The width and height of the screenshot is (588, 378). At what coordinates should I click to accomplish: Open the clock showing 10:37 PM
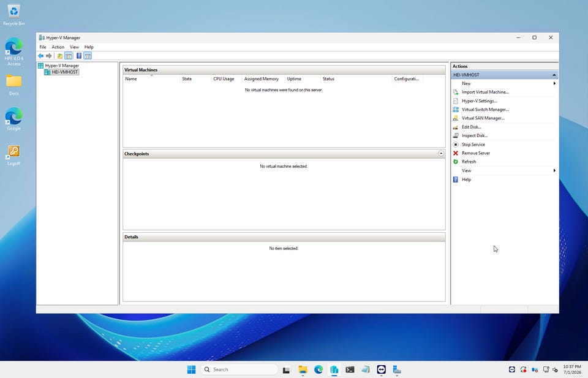pyautogui.click(x=572, y=370)
